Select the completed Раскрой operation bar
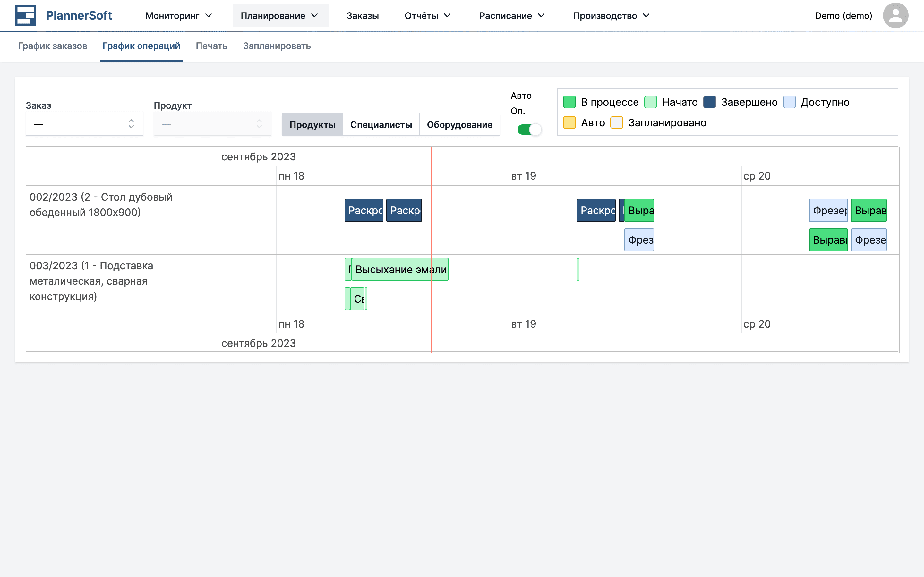The height and width of the screenshot is (577, 924). coord(364,210)
